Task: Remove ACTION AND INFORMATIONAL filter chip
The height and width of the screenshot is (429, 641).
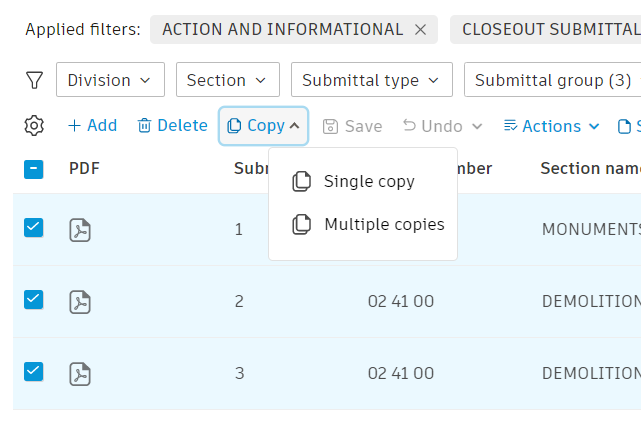Action: (420, 30)
